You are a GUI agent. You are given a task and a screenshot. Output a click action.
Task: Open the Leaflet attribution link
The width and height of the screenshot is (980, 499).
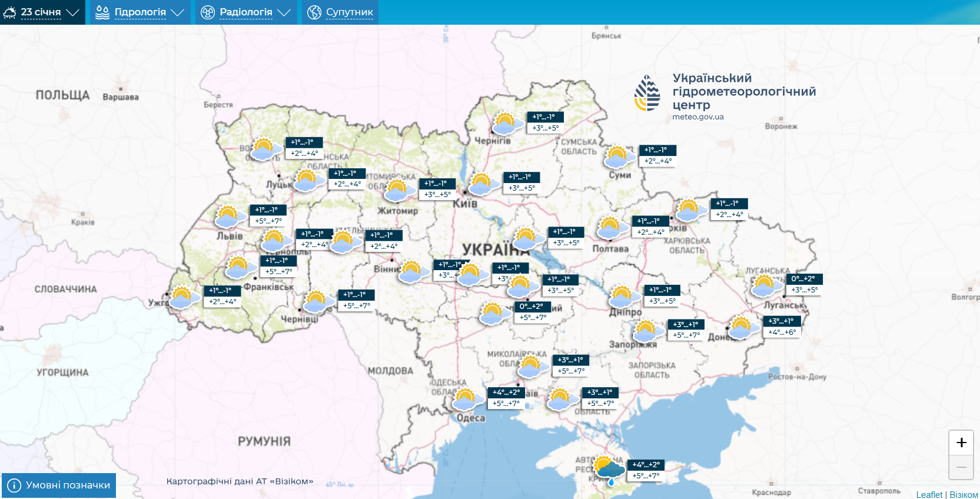pyautogui.click(x=929, y=494)
